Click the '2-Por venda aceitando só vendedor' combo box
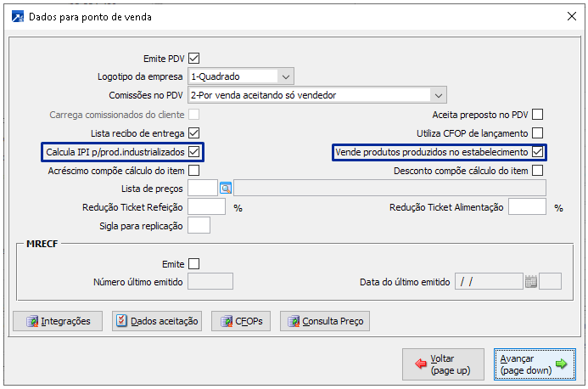Viewport: 588px width, 389px height. coord(317,95)
